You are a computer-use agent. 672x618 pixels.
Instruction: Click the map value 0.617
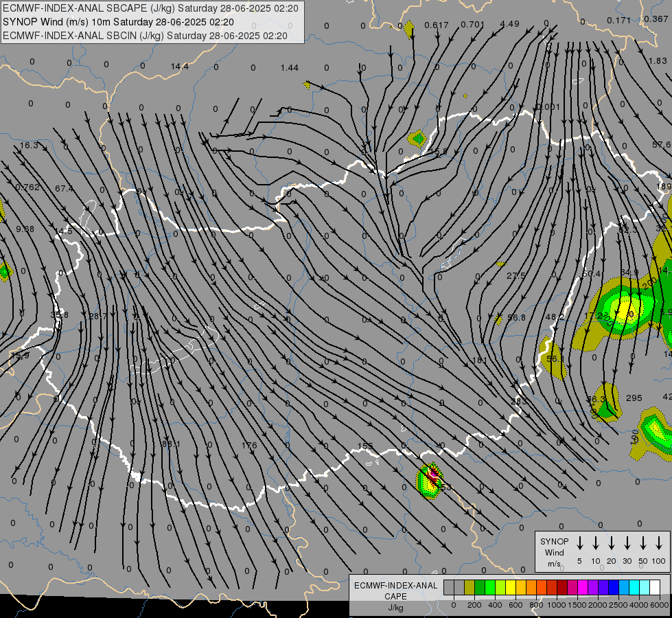(x=437, y=25)
